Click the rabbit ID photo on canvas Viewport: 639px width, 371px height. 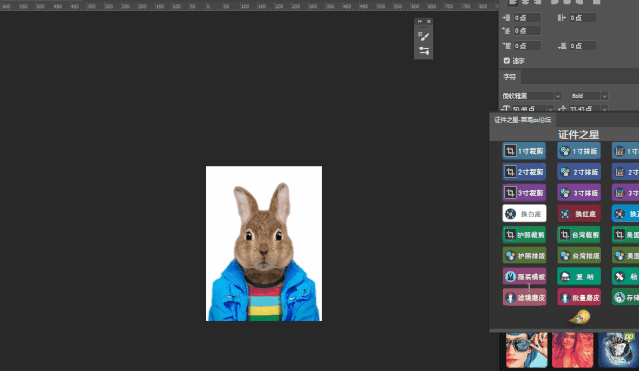[264, 243]
